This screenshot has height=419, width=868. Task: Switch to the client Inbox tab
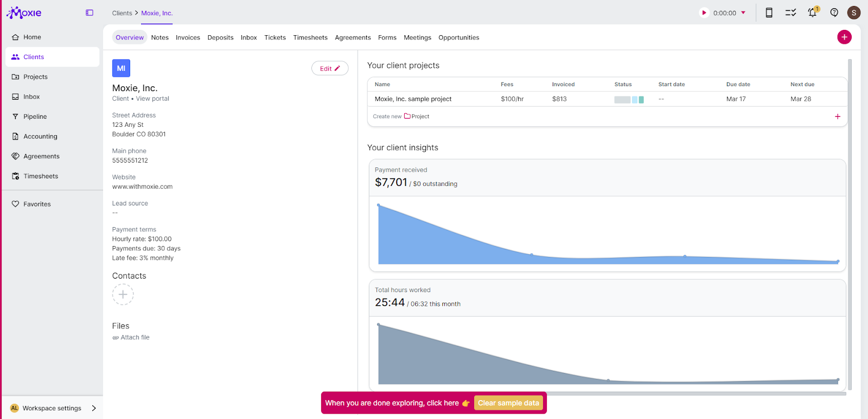pyautogui.click(x=249, y=37)
